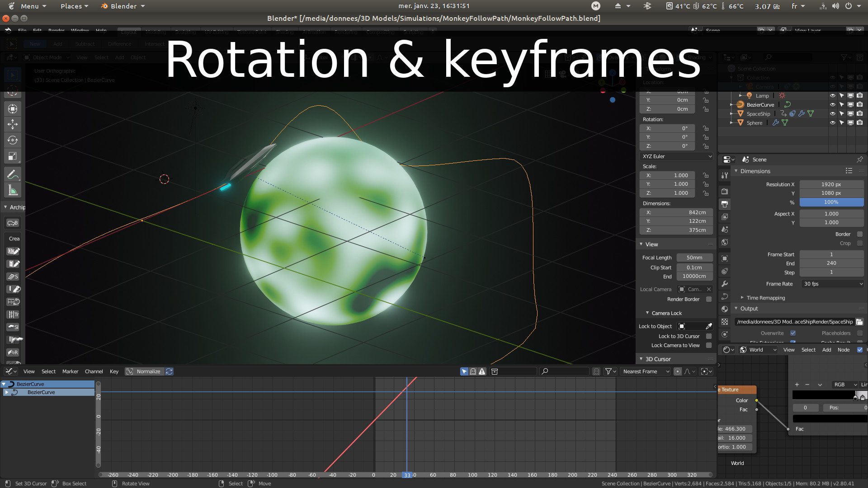The width and height of the screenshot is (868, 488).
Task: Open the Material properties tab icon
Action: [x=725, y=309]
